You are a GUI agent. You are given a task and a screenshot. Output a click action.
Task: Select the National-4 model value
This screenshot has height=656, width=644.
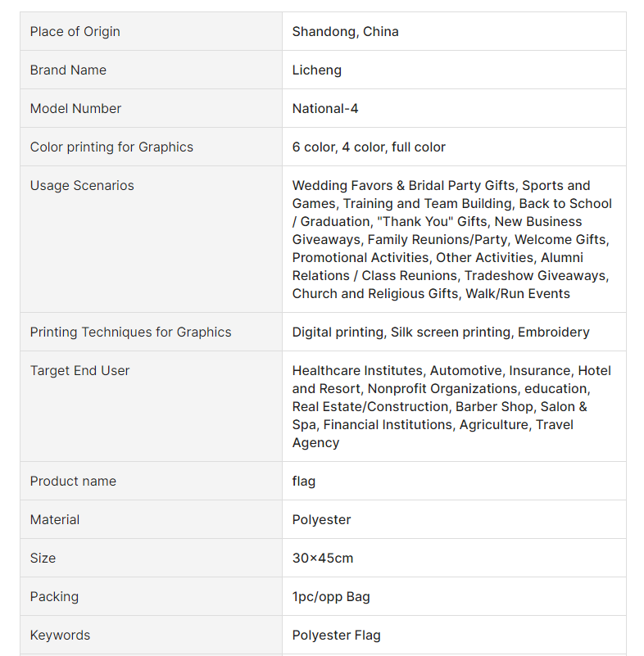pyautogui.click(x=325, y=109)
